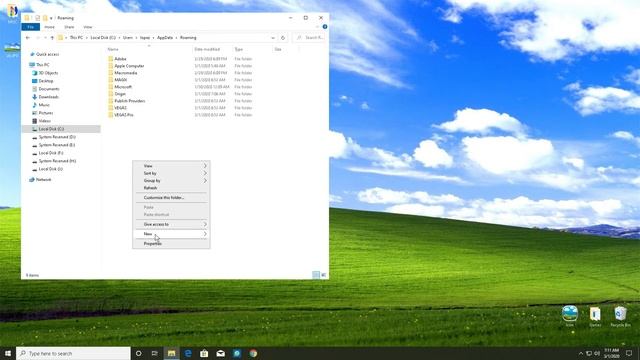Open Task View on taskbar
640x360 pixels.
click(155, 353)
